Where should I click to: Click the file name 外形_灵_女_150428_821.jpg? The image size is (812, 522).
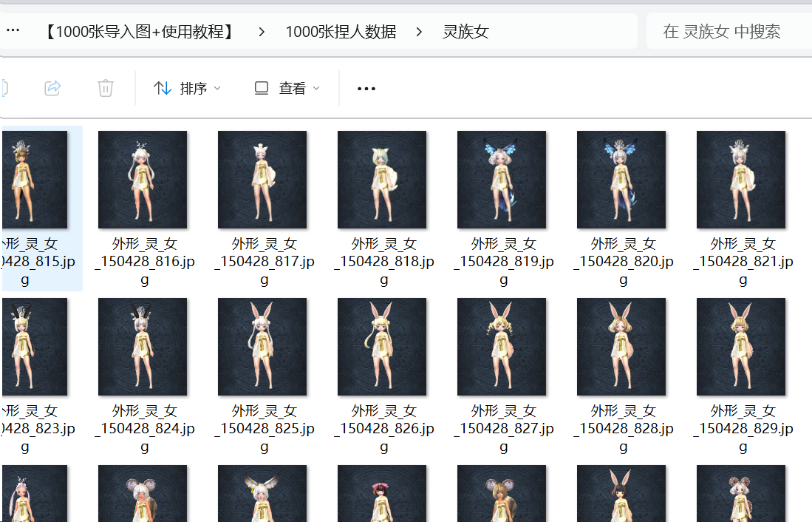tap(743, 262)
